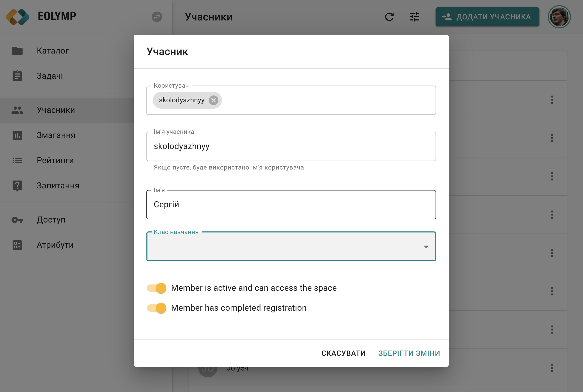Screen dimensions: 583x392
Task: Click the refresh icon in header
Action: [389, 17]
